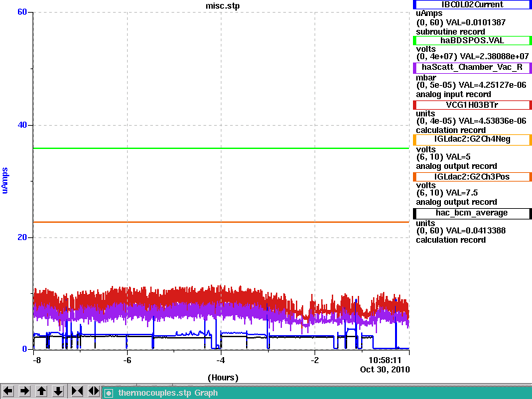532x399 pixels.
Task: Click the 60 tick on y-axis
Action: coord(22,12)
